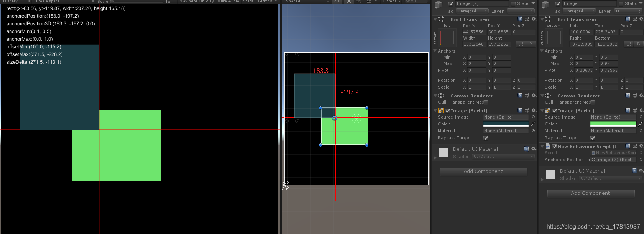Expand Default UI Material in Image (2) inspector
The image size is (644, 234).
coord(435,157)
